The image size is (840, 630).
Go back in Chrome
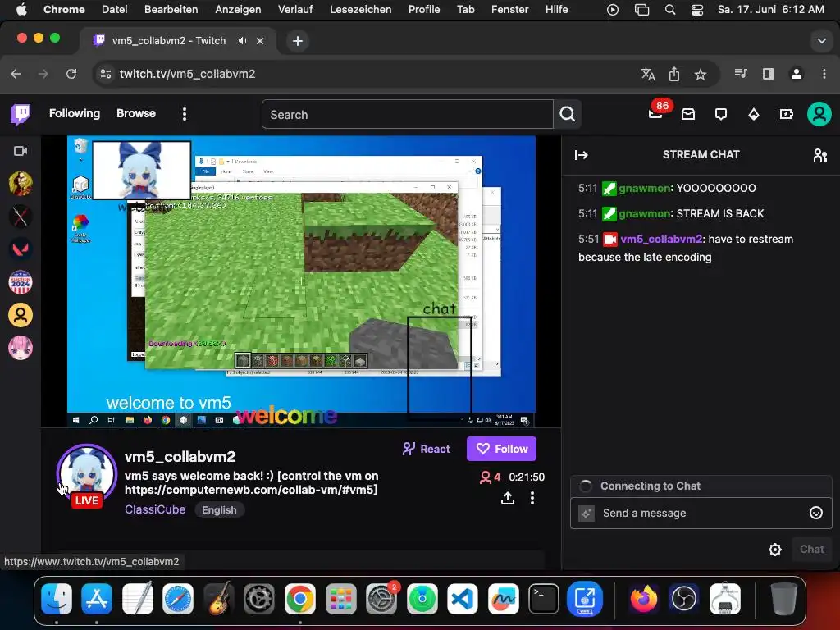(x=16, y=74)
